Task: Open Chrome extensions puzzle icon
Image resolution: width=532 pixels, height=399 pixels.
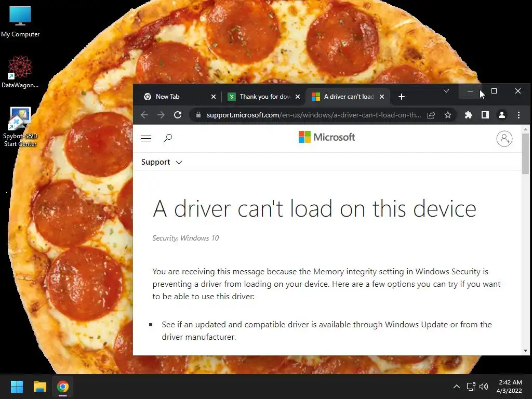Action: tap(469, 115)
